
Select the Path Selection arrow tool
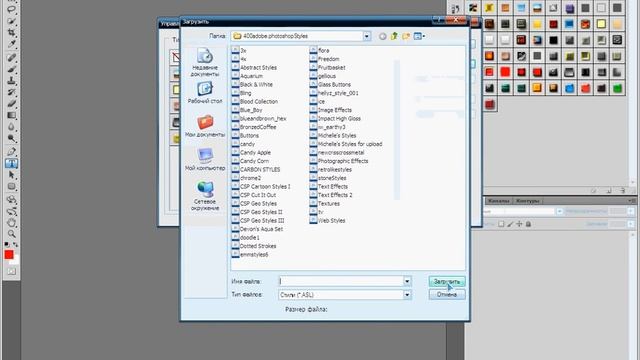[x=11, y=175]
